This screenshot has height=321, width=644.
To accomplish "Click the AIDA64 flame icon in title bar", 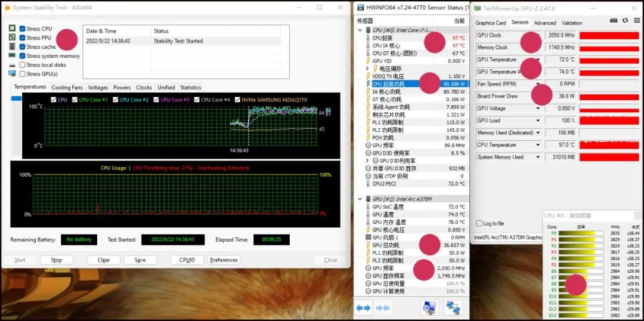I will pos(7,7).
